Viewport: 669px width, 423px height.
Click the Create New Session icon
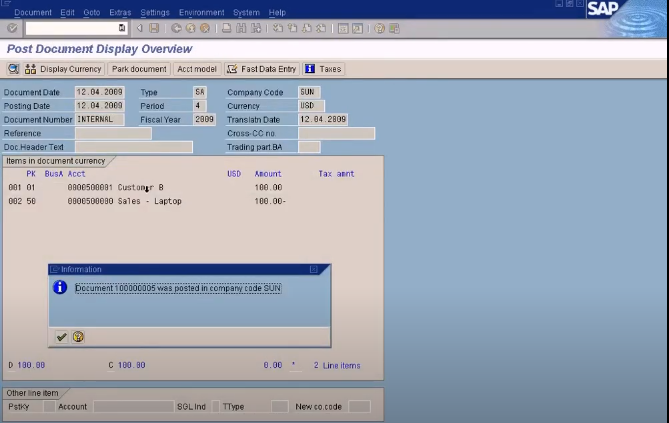tap(343, 28)
